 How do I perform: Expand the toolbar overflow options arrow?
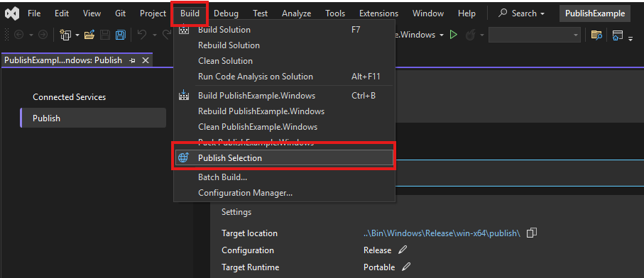(631, 38)
